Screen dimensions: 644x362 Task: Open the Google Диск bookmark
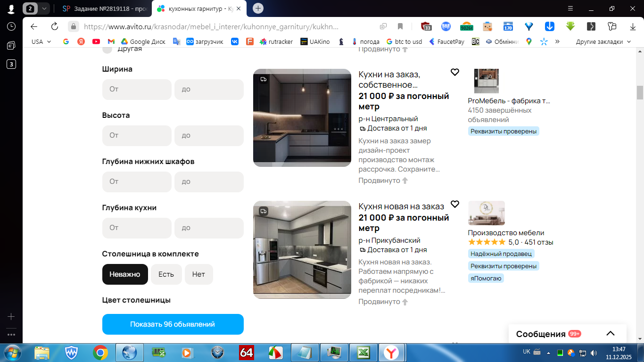point(143,41)
